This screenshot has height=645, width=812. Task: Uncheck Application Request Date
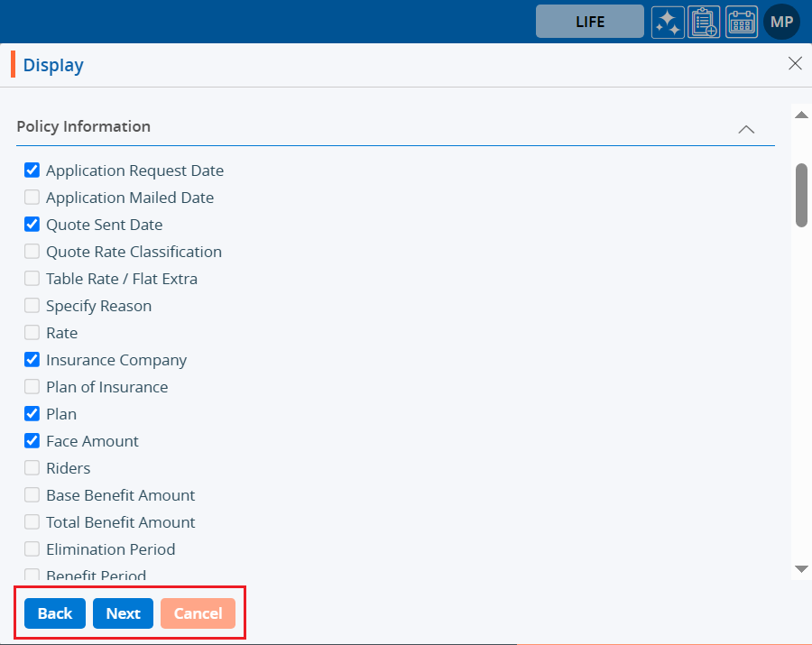tap(32, 170)
